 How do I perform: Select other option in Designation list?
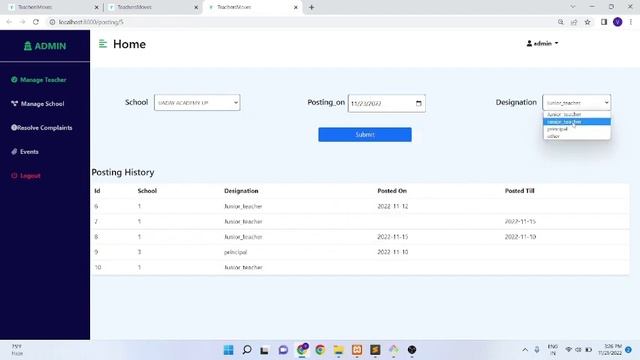pyautogui.click(x=577, y=136)
